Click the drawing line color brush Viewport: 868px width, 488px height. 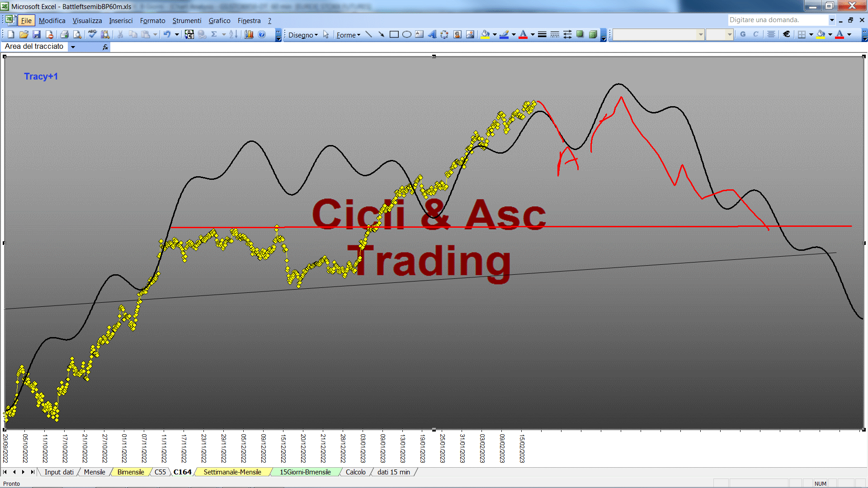tap(504, 34)
